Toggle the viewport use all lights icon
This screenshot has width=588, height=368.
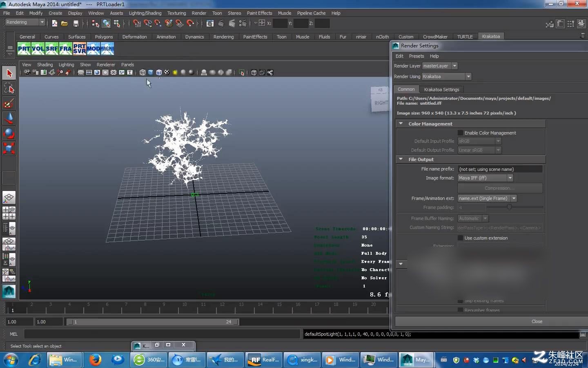175,72
